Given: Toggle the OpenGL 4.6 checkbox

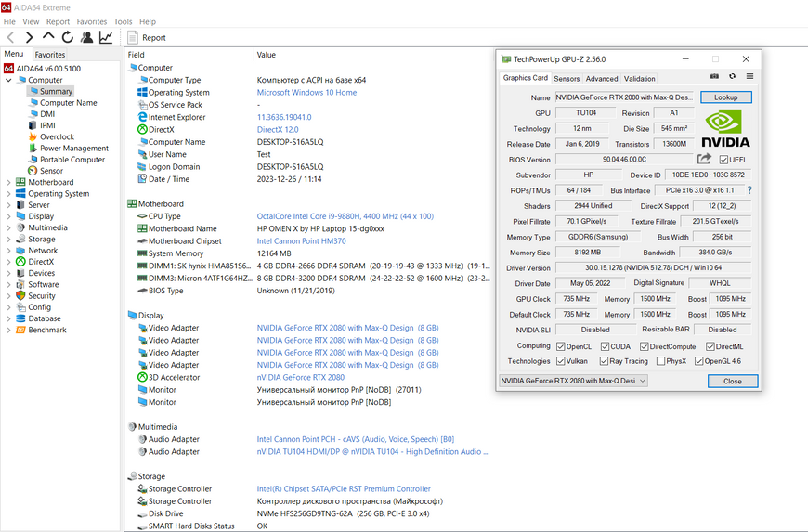Looking at the screenshot, I should pos(698,361).
